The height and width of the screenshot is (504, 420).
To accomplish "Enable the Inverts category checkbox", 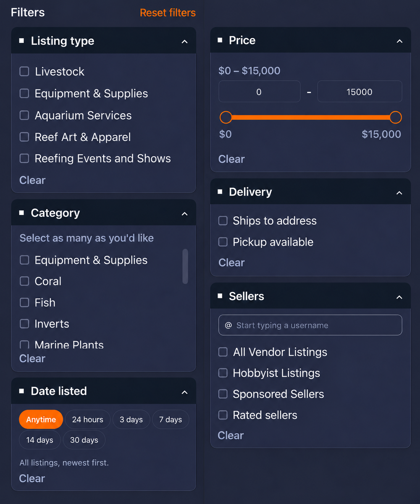I will pos(24,324).
